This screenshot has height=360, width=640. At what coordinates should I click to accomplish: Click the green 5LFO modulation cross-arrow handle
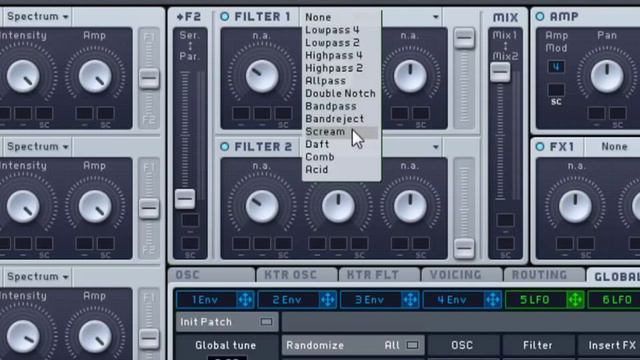tap(576, 300)
